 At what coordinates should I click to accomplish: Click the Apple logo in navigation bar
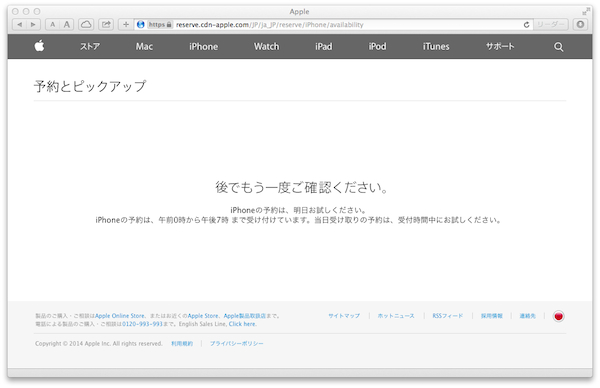tap(39, 46)
